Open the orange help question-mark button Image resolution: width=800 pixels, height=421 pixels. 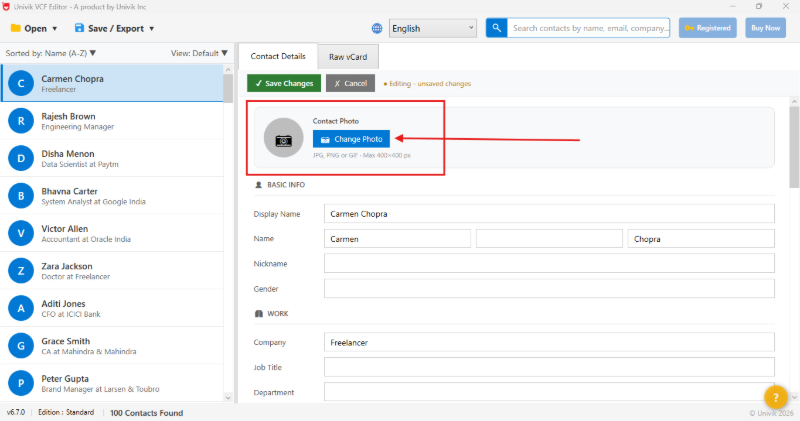[x=776, y=397]
